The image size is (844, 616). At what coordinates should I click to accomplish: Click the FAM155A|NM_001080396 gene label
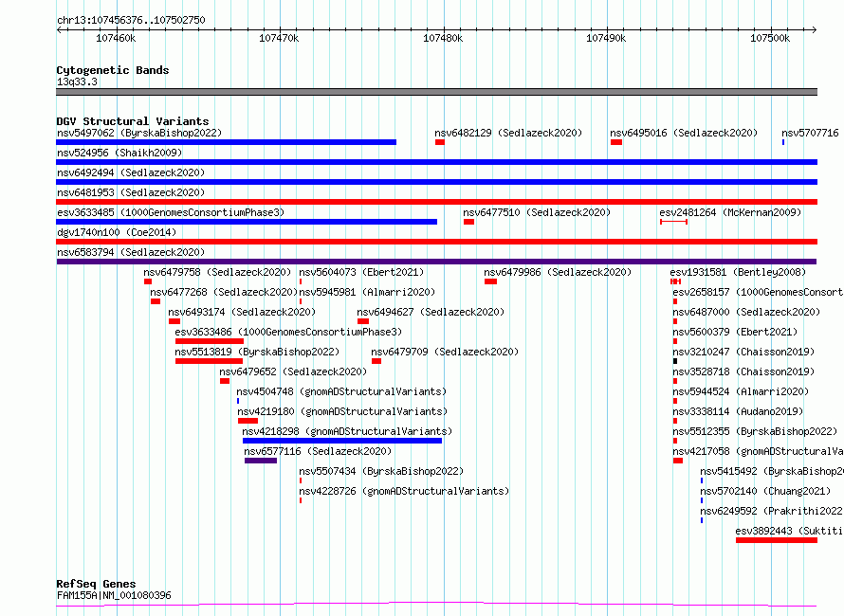[114, 595]
